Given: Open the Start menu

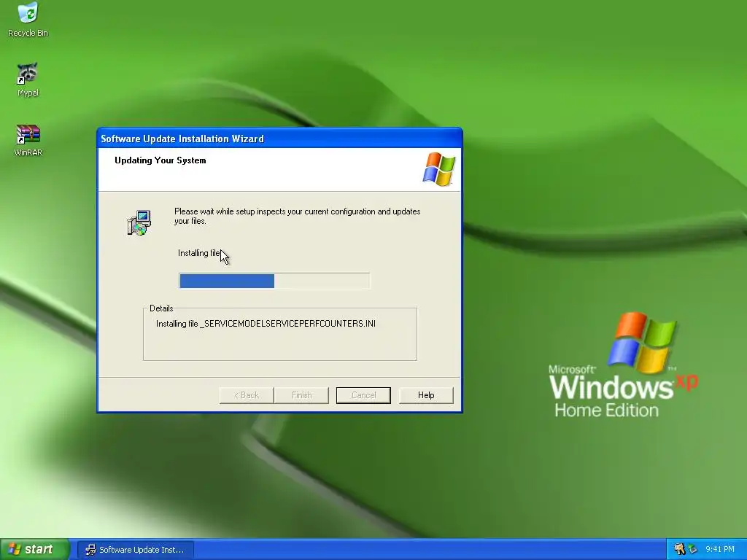Looking at the screenshot, I should 34,550.
